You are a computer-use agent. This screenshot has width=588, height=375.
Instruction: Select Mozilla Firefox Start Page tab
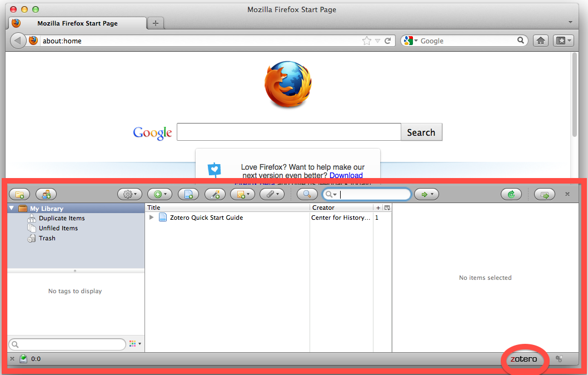coord(78,23)
